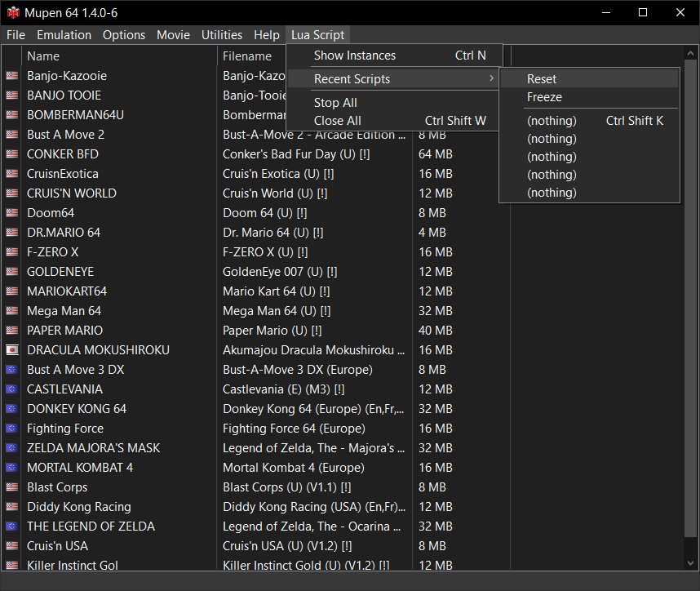Click the flag icon beside Bust A Move 2
Screen dimensions: 700x591
point(12,135)
